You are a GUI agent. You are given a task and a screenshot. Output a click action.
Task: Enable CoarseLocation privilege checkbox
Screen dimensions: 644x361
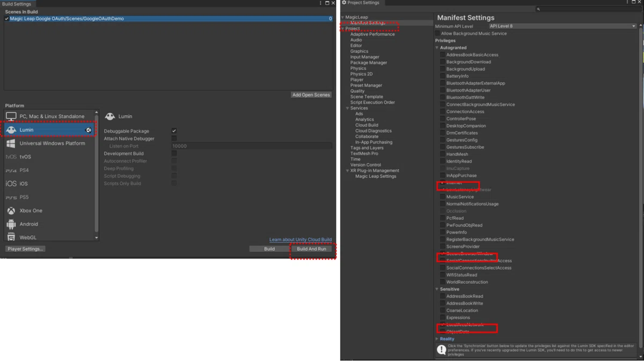click(442, 311)
